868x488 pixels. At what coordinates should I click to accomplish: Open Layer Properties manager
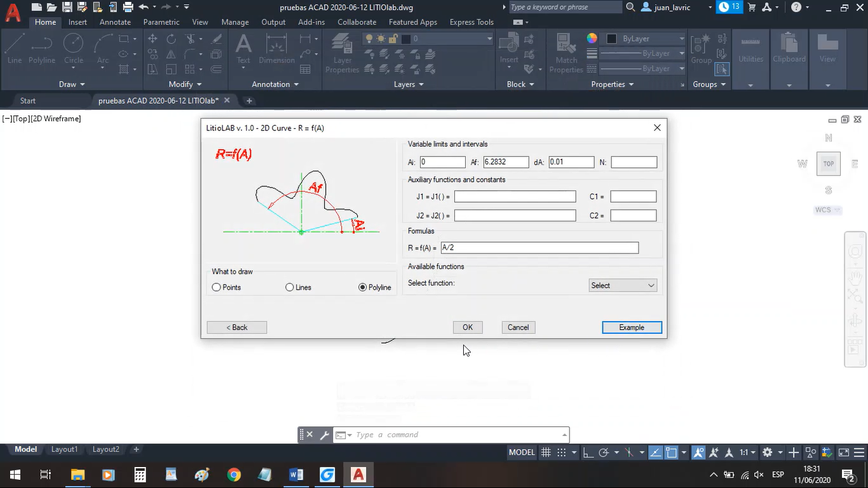click(x=342, y=53)
